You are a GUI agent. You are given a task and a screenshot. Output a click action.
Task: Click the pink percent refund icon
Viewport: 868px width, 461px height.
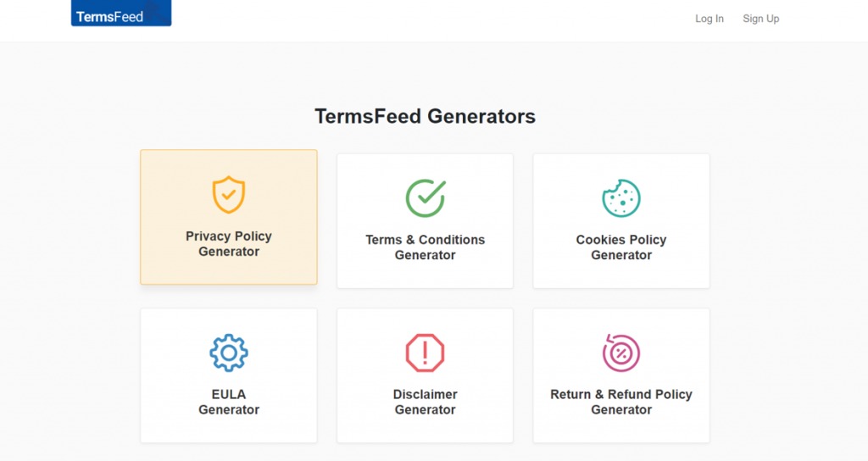coord(621,353)
